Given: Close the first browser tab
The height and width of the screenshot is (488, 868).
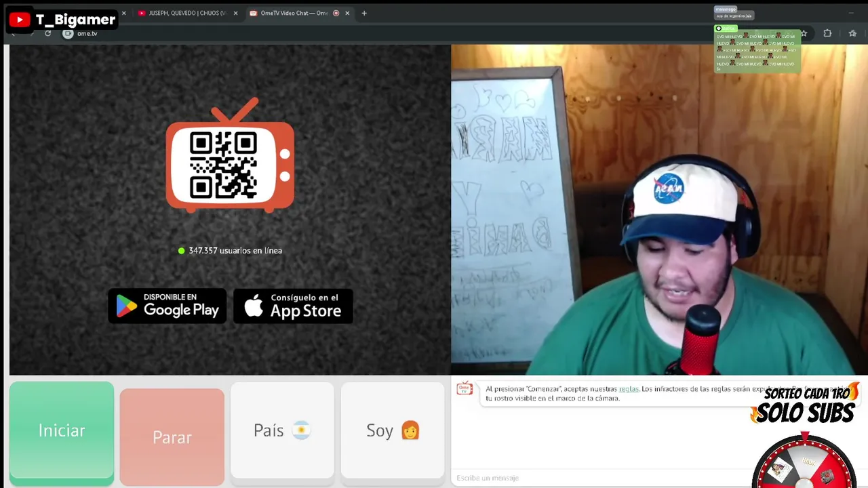Looking at the screenshot, I should point(123,13).
